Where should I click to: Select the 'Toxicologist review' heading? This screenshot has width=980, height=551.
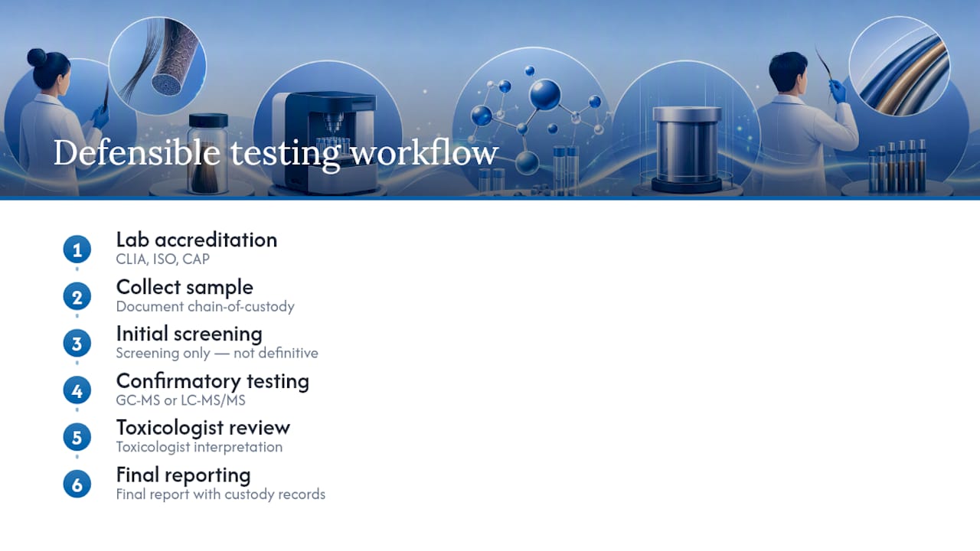[203, 428]
